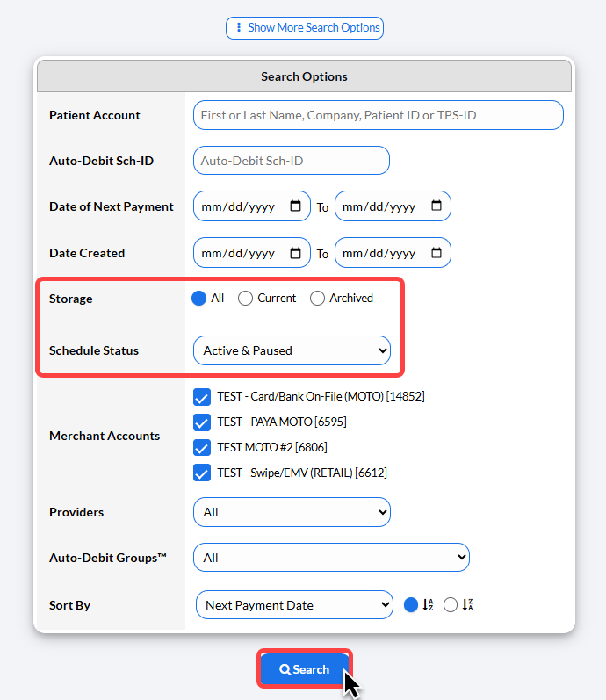The height and width of the screenshot is (700, 606).
Task: Open calendar picker for Date Created end
Action: (x=436, y=253)
